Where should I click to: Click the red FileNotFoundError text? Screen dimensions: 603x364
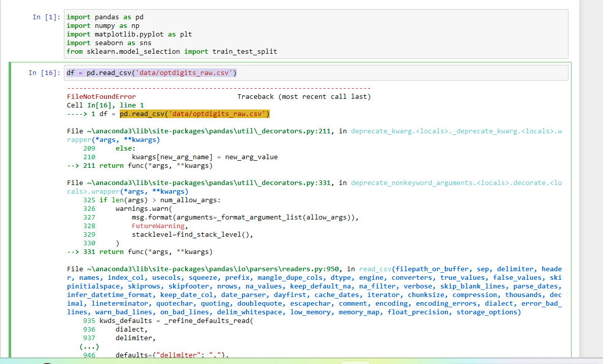[x=101, y=96]
